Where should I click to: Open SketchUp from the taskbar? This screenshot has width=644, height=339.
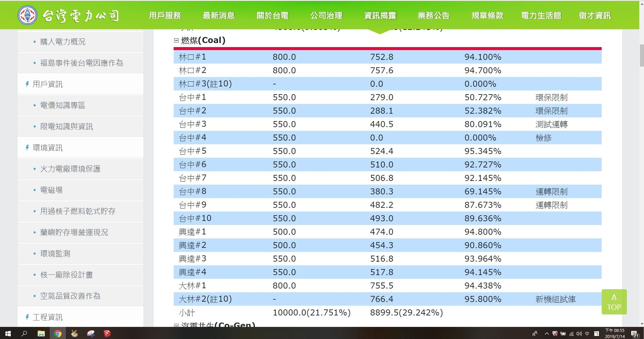click(x=107, y=334)
